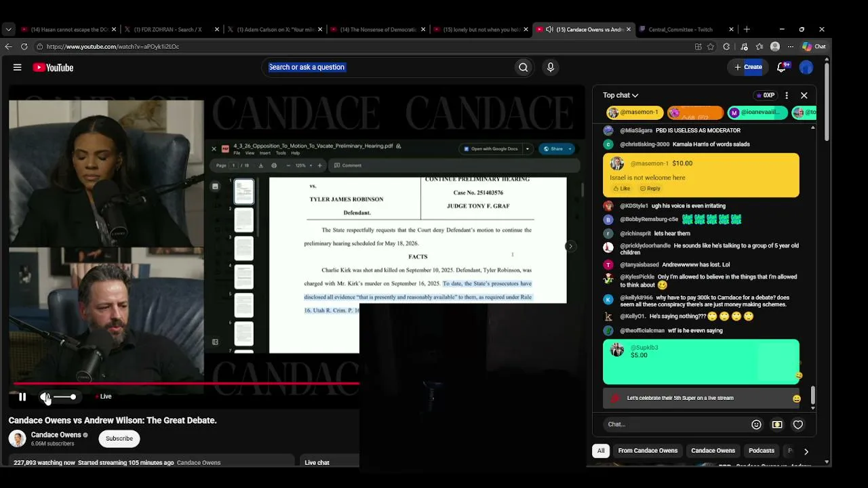Viewport: 868px width, 488px height.
Task: Click the YouTube search magnifier button
Action: click(x=523, y=67)
